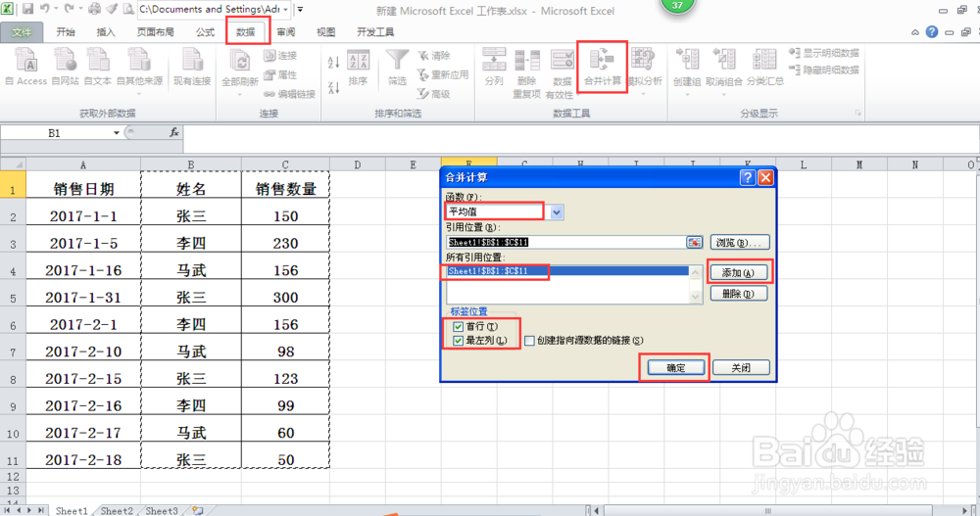
Task: Click 关闭 (Close) button in dialog
Action: pyautogui.click(x=741, y=368)
